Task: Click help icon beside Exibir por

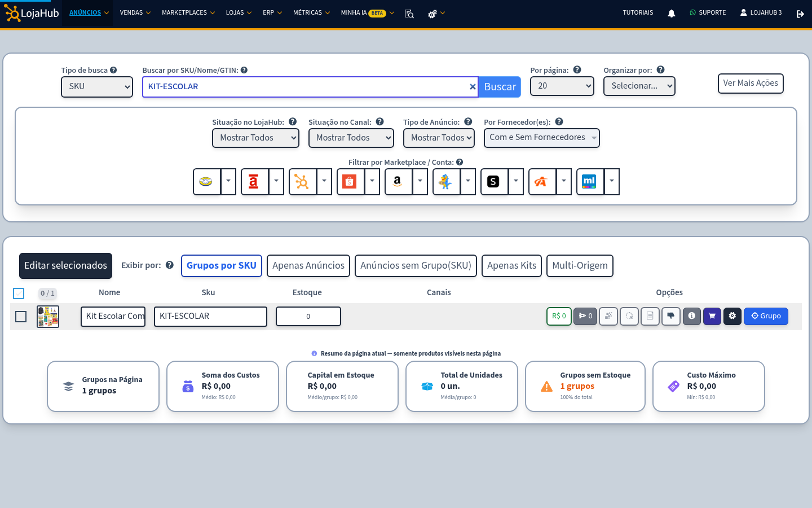Action: [169, 265]
